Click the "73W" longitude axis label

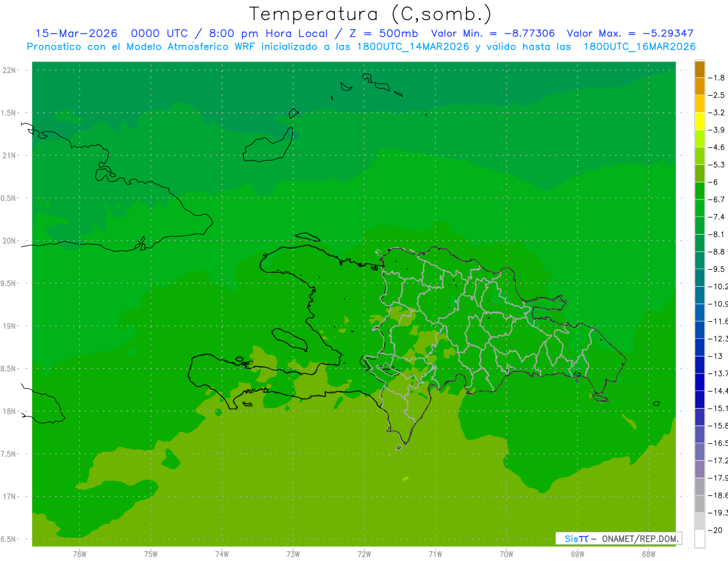293,554
